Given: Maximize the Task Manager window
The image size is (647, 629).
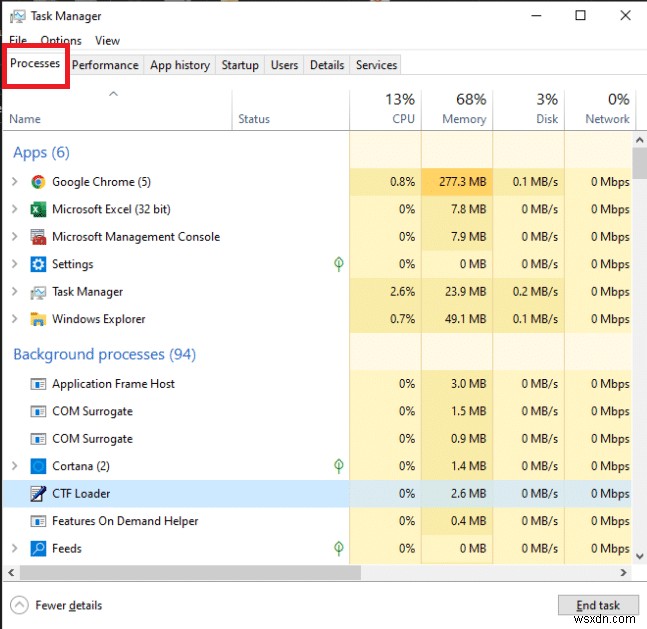Looking at the screenshot, I should click(581, 16).
